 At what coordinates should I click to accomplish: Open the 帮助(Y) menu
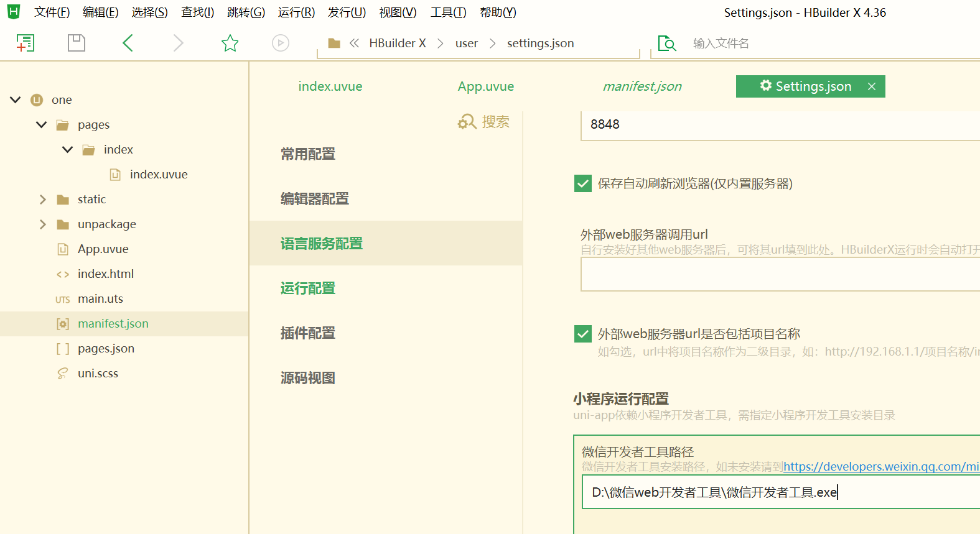(498, 12)
